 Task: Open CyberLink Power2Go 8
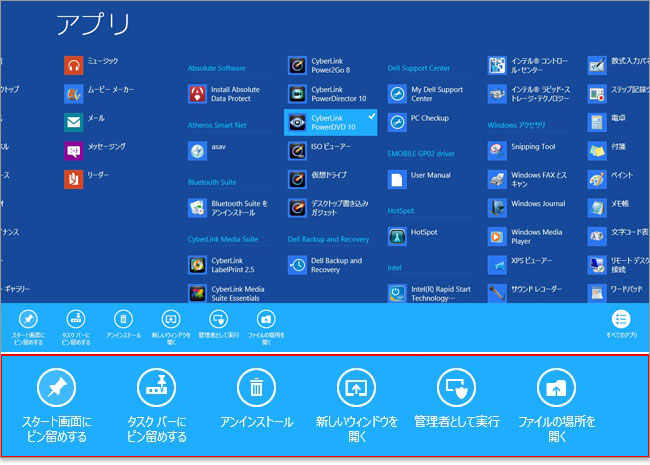point(297,66)
